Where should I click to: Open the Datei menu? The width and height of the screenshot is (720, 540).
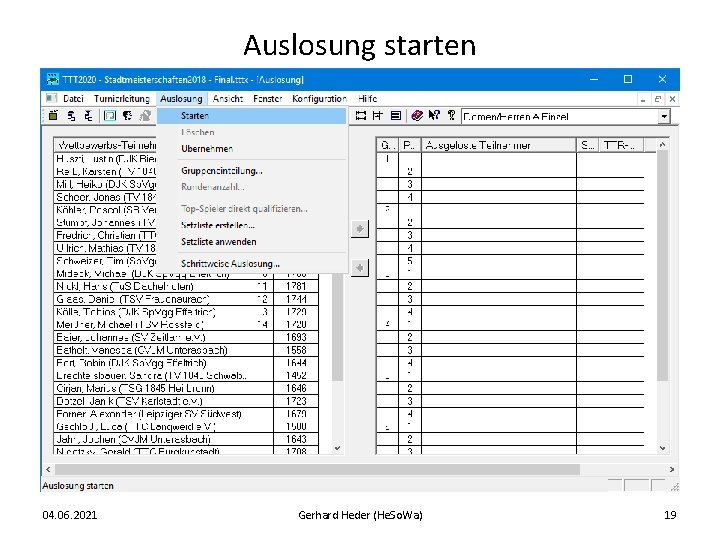(x=73, y=99)
